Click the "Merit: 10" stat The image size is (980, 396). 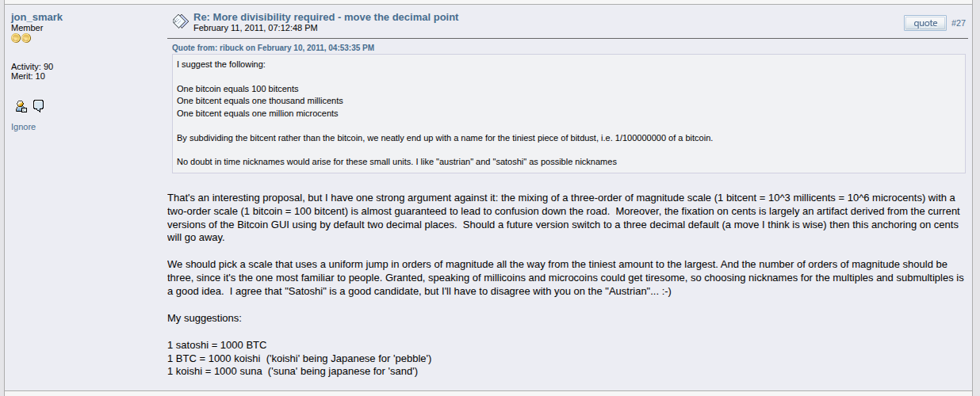pyautogui.click(x=28, y=76)
